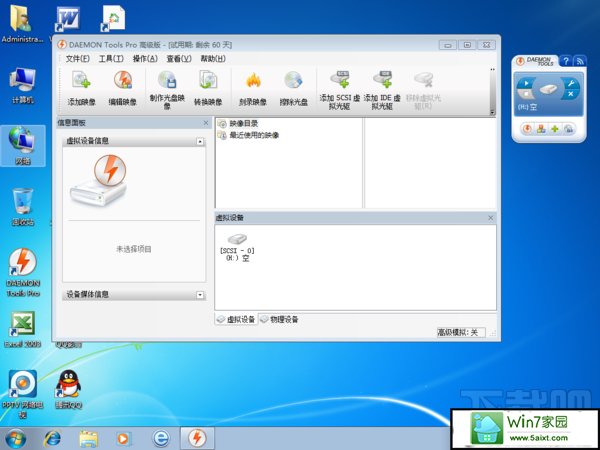Open the file explorer taskbar icon
Viewport: 600px width, 450px height.
88,439
